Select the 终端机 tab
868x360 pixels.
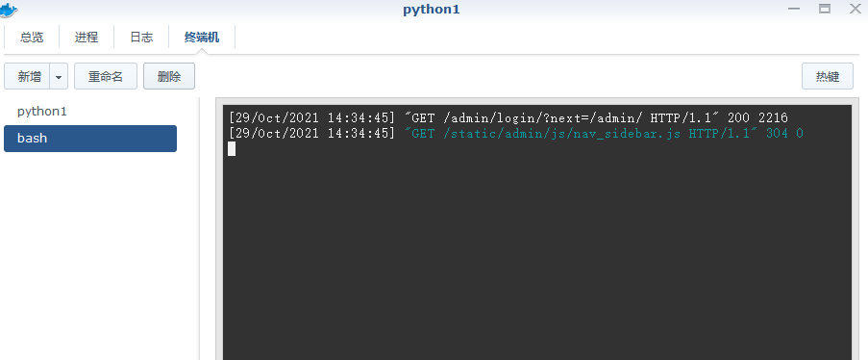(x=202, y=38)
